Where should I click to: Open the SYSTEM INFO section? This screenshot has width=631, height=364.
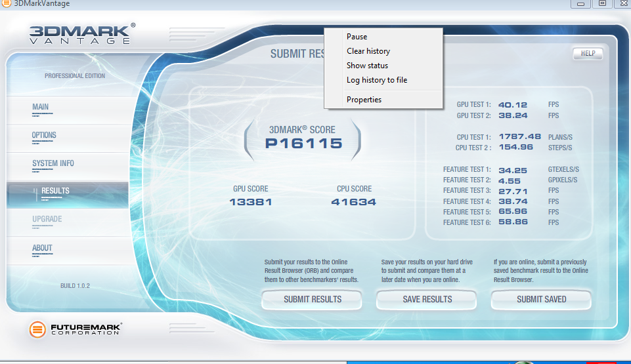point(68,166)
